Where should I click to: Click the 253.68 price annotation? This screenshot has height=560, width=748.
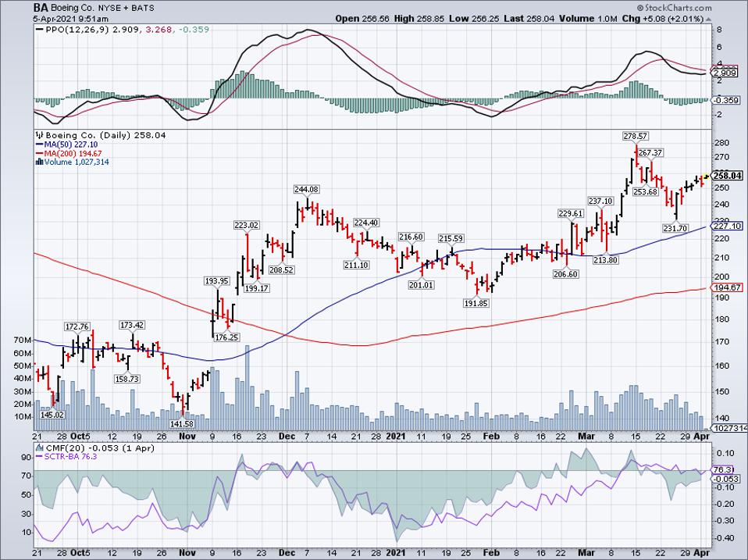pyautogui.click(x=646, y=192)
